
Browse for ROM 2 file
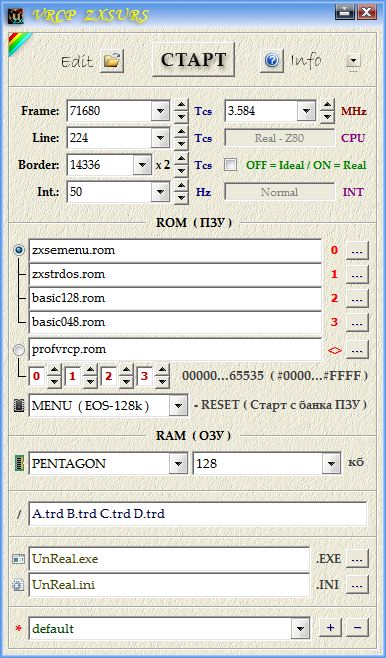tap(357, 298)
